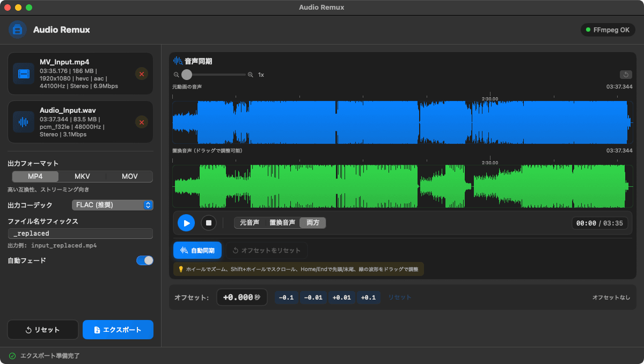Open the 出力コーデック FLAC dropdown

112,205
